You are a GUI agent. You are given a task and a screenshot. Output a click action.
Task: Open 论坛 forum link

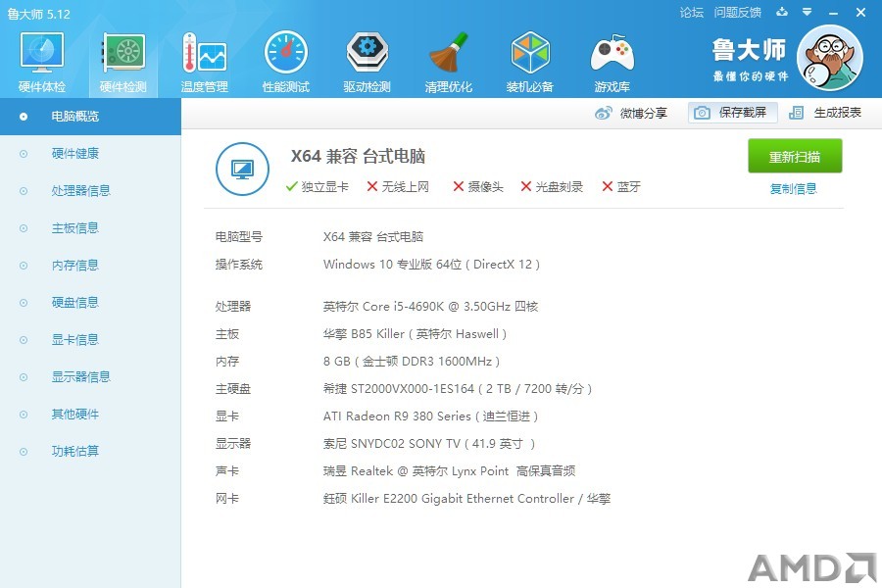691,13
